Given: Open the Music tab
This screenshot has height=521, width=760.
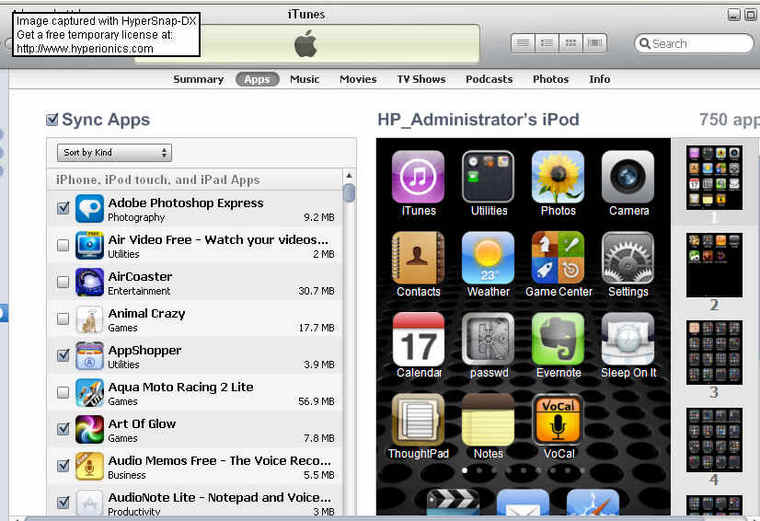Looking at the screenshot, I should (304, 79).
